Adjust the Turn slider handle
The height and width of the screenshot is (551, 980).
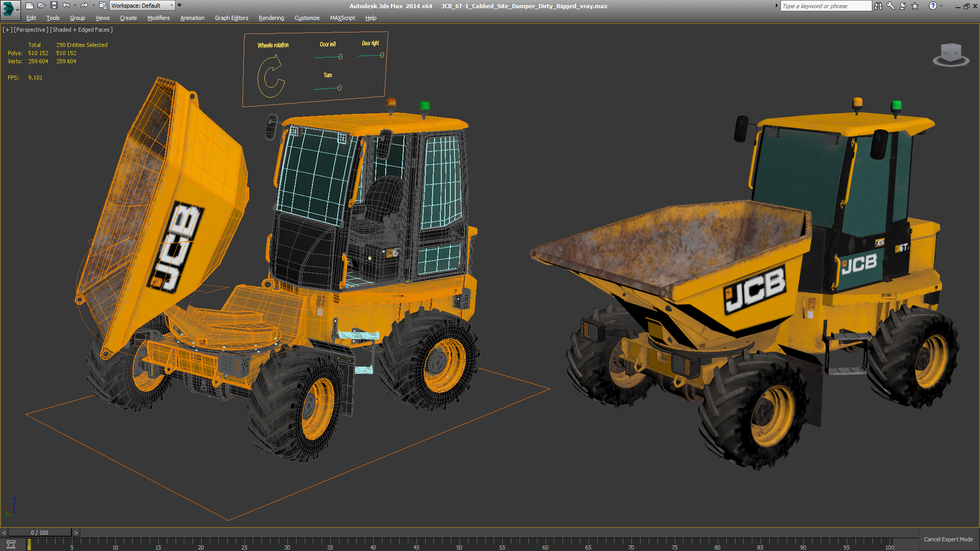[x=339, y=88]
